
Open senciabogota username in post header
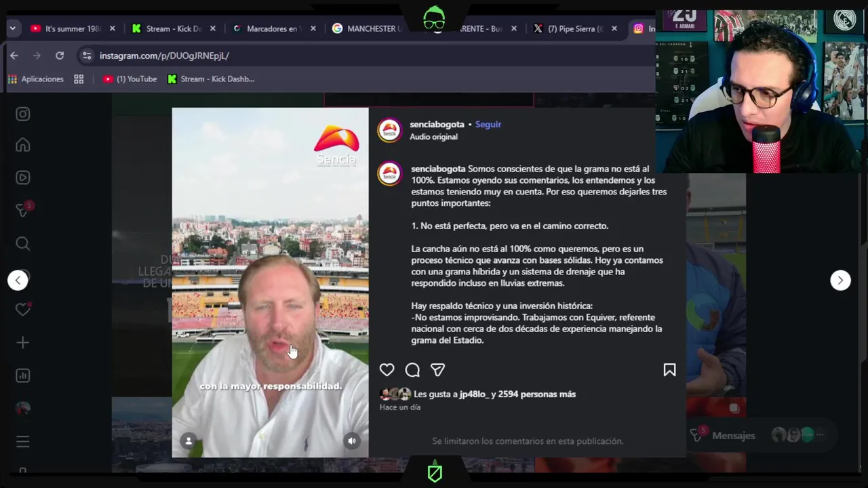437,125
